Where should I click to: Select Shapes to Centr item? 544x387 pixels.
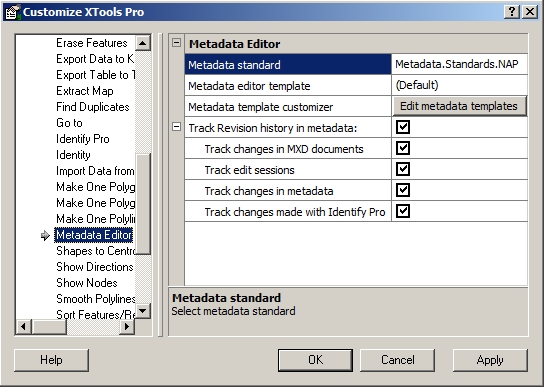[x=95, y=251]
